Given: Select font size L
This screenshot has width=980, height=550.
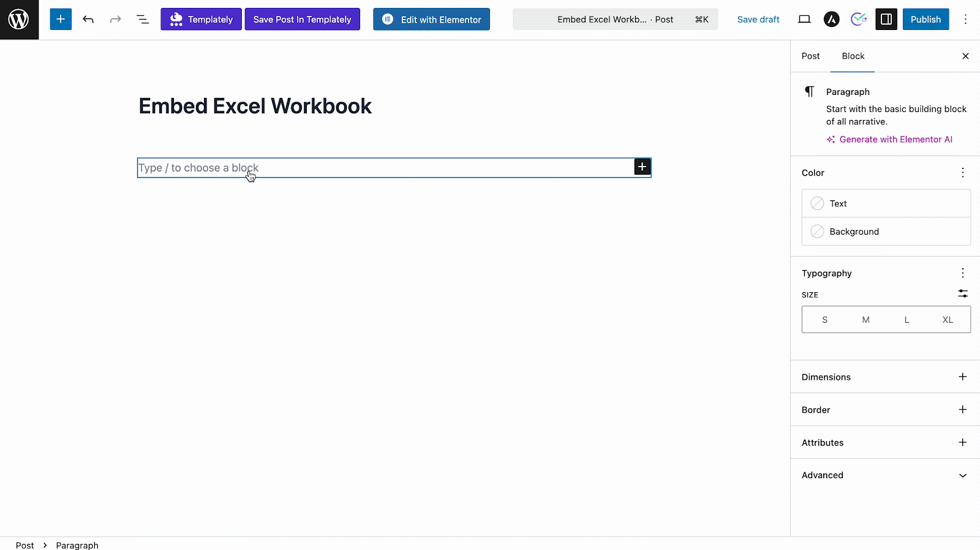Looking at the screenshot, I should click(907, 320).
